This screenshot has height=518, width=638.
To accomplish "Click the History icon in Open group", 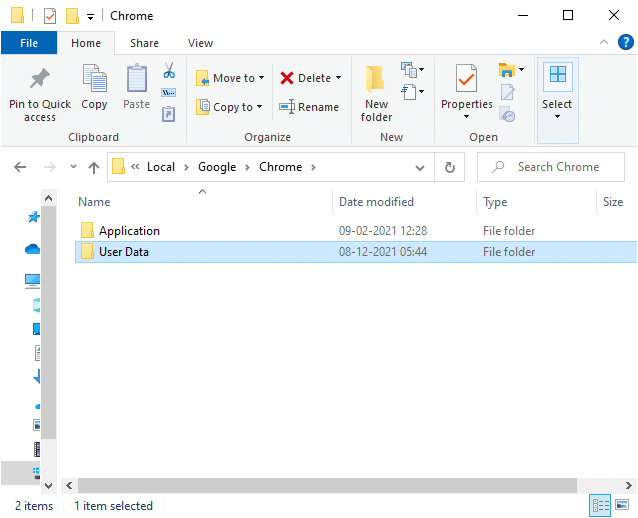I will [x=507, y=115].
